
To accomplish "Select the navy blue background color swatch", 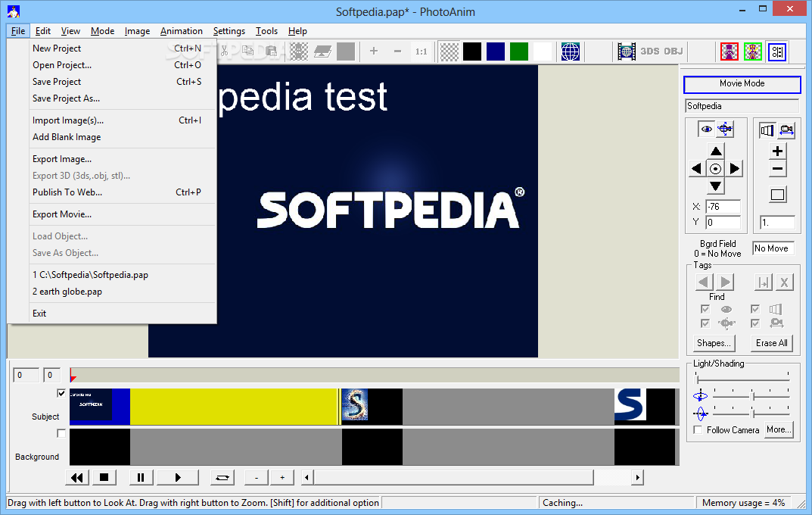I will coord(496,51).
